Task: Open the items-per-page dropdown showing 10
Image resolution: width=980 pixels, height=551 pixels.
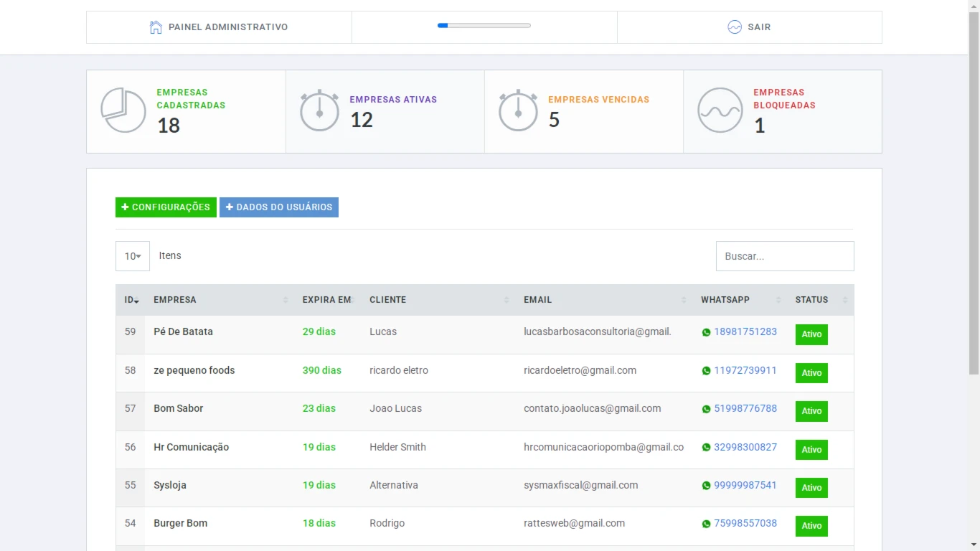Action: (x=133, y=256)
